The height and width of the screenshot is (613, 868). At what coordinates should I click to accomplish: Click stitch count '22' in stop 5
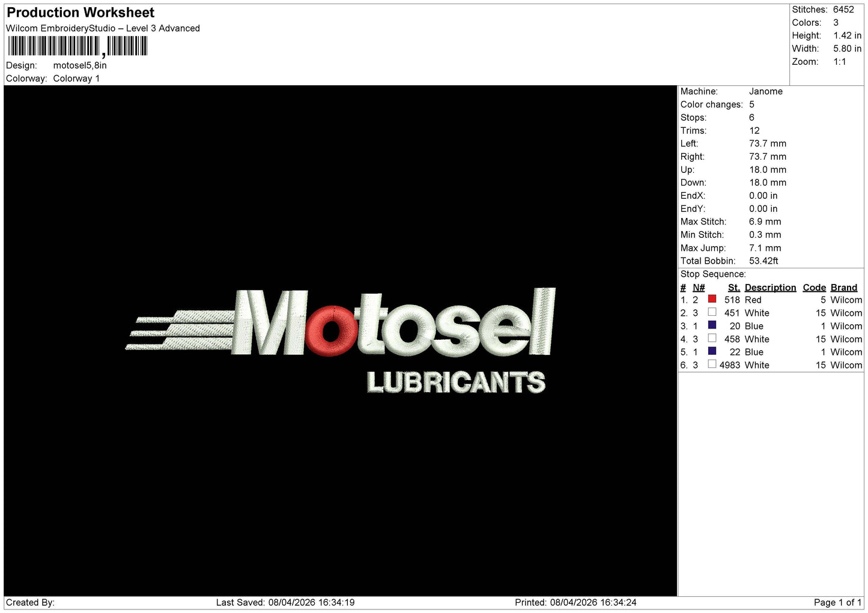tap(735, 352)
